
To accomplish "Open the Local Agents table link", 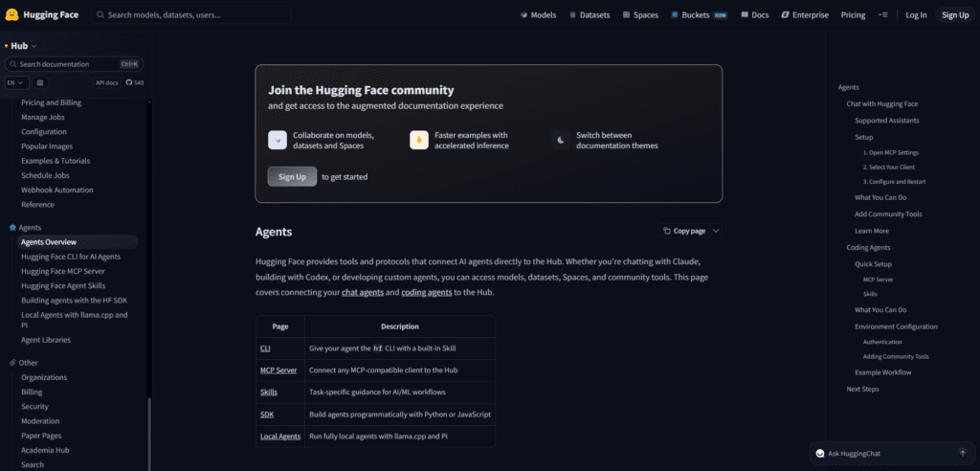I will pos(280,436).
